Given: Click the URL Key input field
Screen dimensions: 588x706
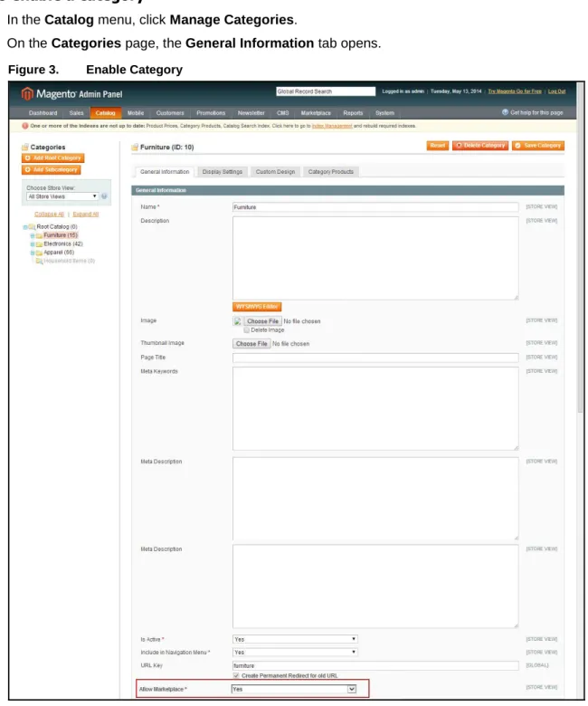Looking at the screenshot, I should (375, 665).
